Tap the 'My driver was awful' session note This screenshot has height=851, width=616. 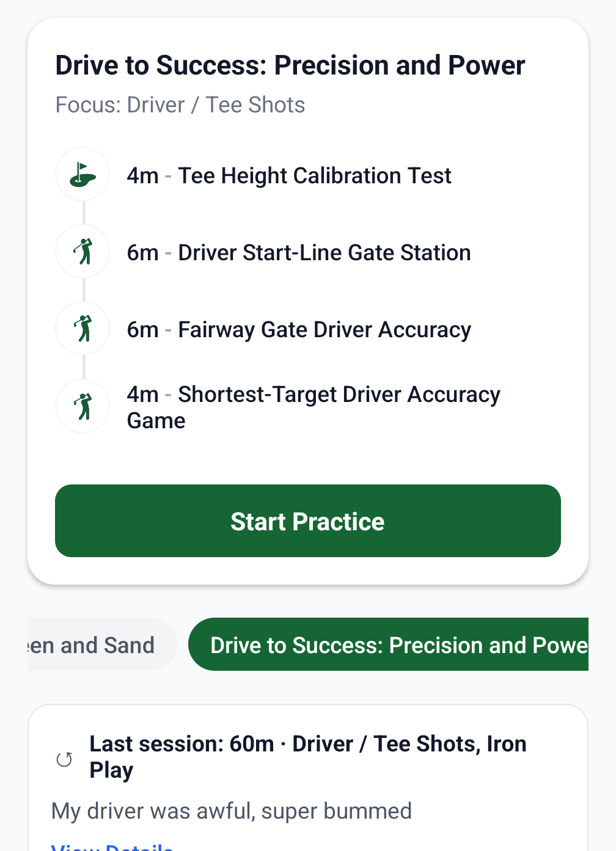[232, 811]
